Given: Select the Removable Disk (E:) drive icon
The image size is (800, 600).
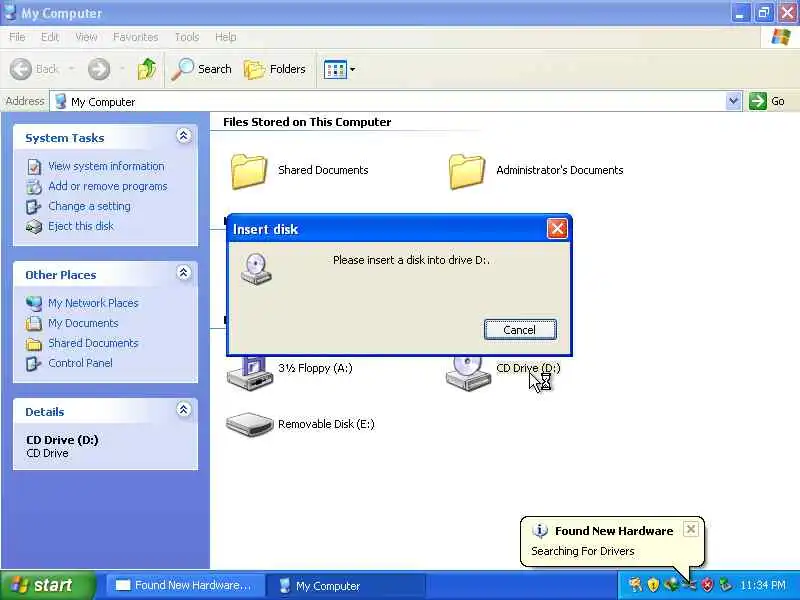Looking at the screenshot, I should click(249, 424).
